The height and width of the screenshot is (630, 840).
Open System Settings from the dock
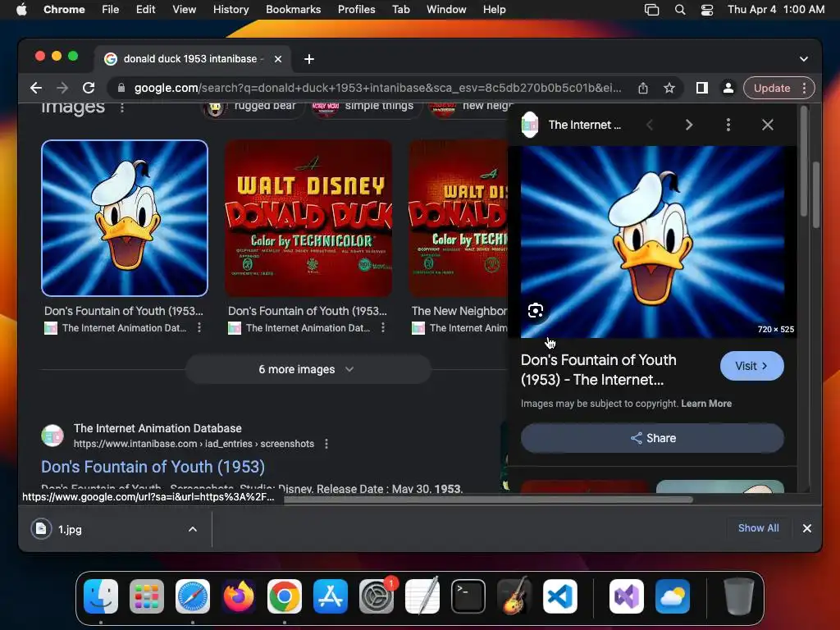point(376,596)
